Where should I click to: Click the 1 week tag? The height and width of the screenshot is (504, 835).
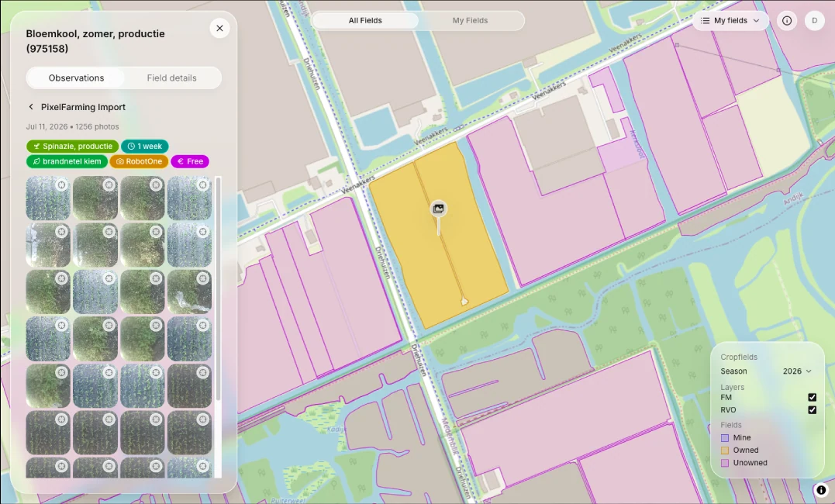(x=145, y=147)
